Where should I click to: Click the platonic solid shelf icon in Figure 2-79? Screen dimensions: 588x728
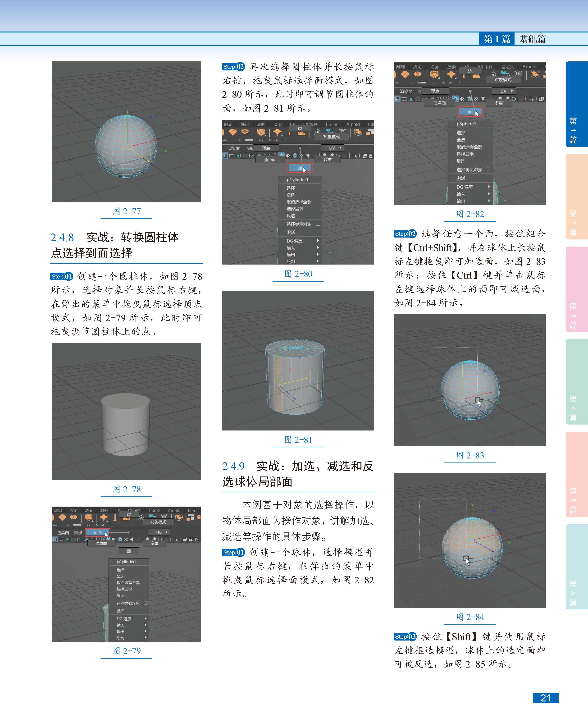tap(89, 518)
